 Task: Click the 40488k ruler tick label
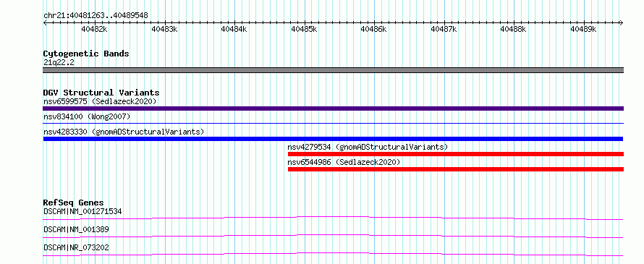tap(514, 29)
